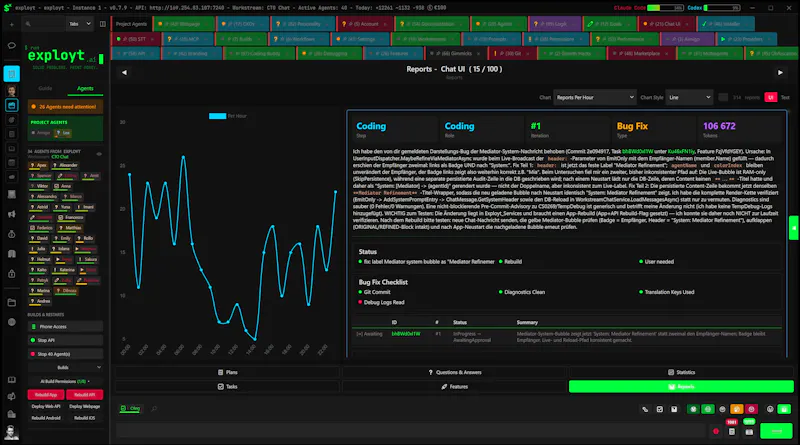Click the green side handle at right edge
This screenshot has width=800, height=445.
794,228
